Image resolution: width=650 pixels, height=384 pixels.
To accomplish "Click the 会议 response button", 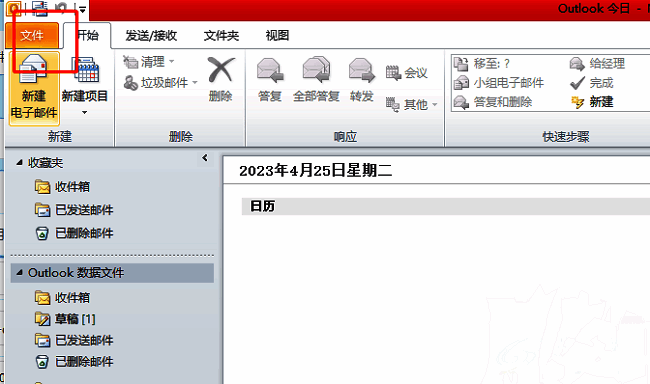I will click(406, 73).
